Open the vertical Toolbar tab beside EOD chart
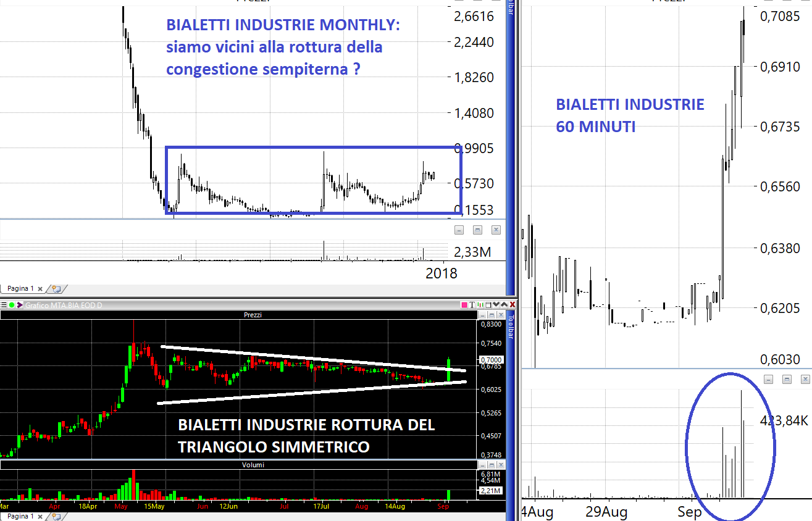The width and height of the screenshot is (812, 521). [511, 326]
